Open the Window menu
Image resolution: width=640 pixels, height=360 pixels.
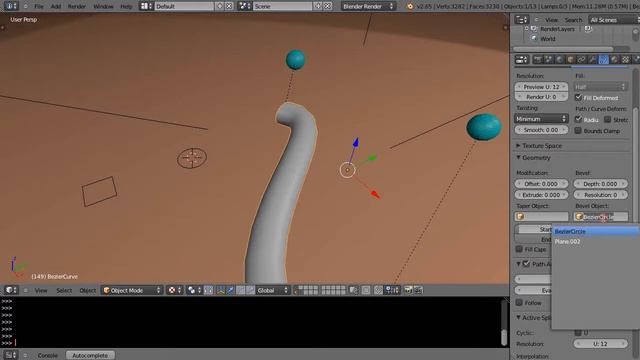point(103,7)
